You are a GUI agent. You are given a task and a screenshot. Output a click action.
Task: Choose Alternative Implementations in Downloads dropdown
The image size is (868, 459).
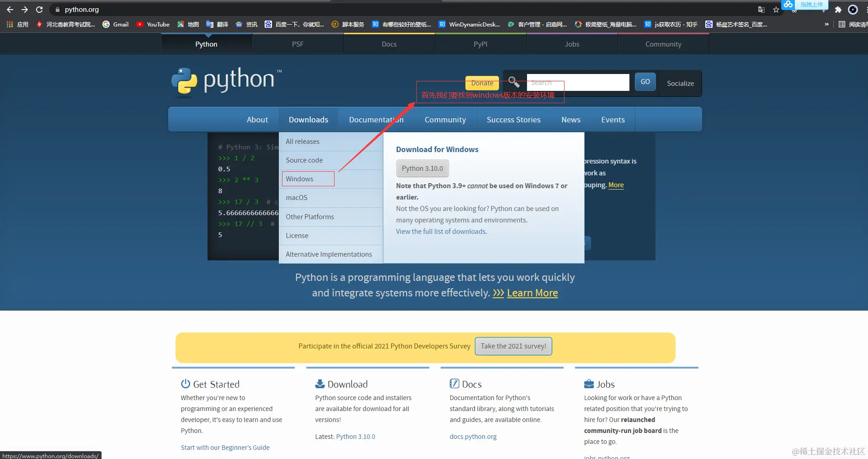(331, 254)
